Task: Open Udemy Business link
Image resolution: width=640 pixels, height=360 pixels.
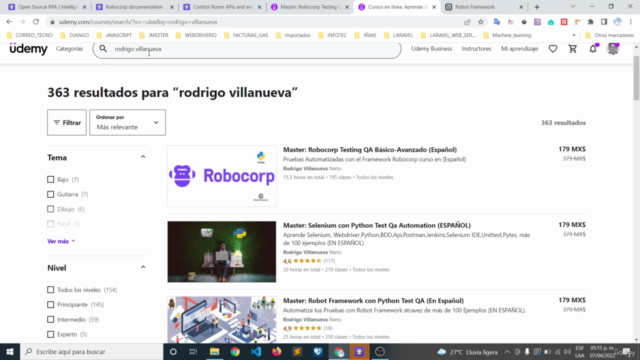Action: (x=431, y=49)
